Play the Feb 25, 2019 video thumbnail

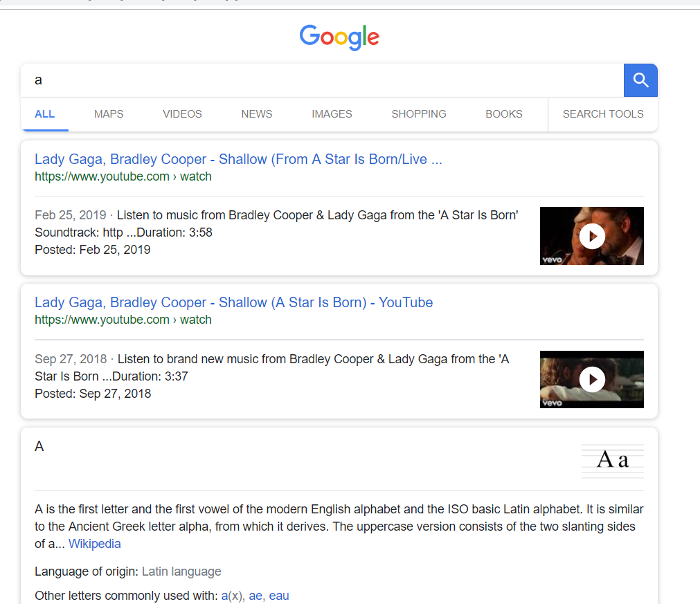click(x=591, y=236)
